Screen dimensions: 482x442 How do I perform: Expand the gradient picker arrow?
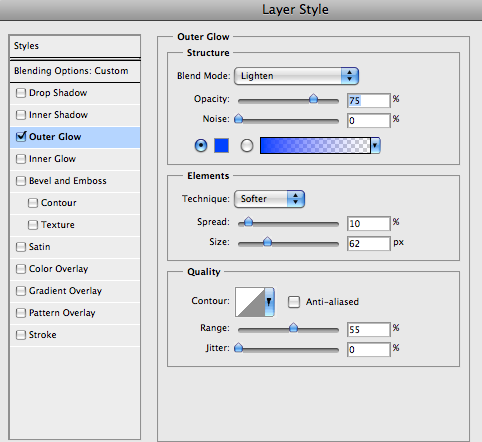pos(375,146)
